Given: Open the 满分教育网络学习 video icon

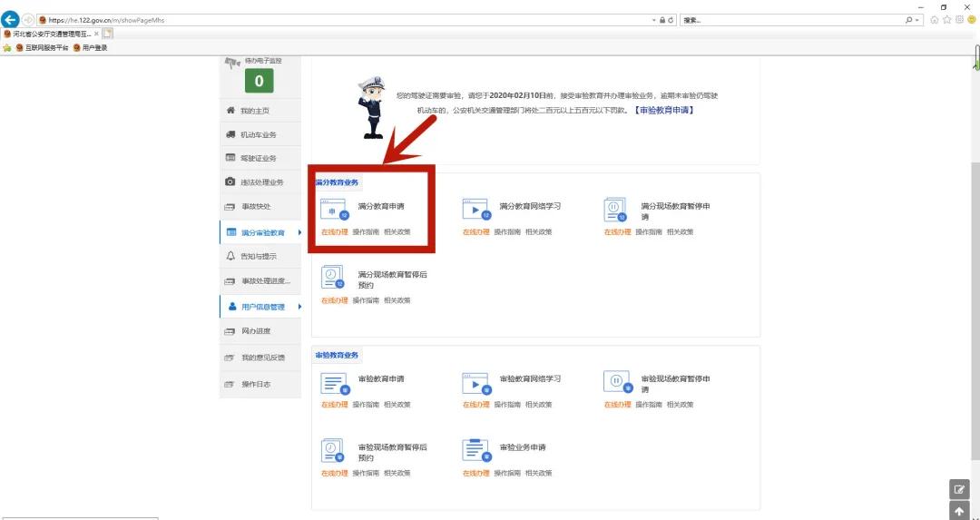Looking at the screenshot, I should click(475, 210).
